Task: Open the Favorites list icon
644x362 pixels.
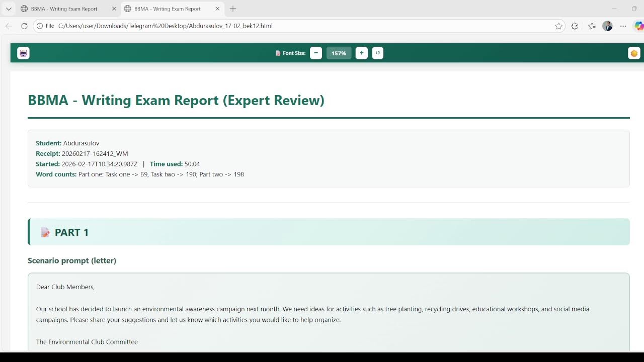Action: [592, 26]
